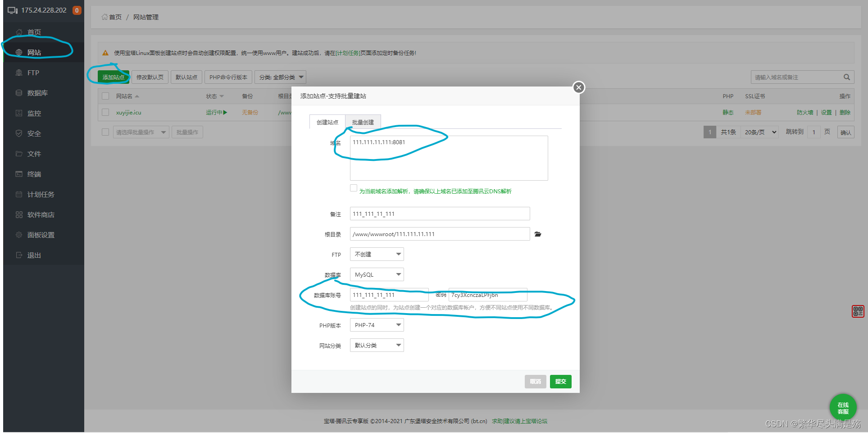This screenshot has height=433, width=868.
Task: Open the xuyijie.icu site link
Action: tap(129, 112)
